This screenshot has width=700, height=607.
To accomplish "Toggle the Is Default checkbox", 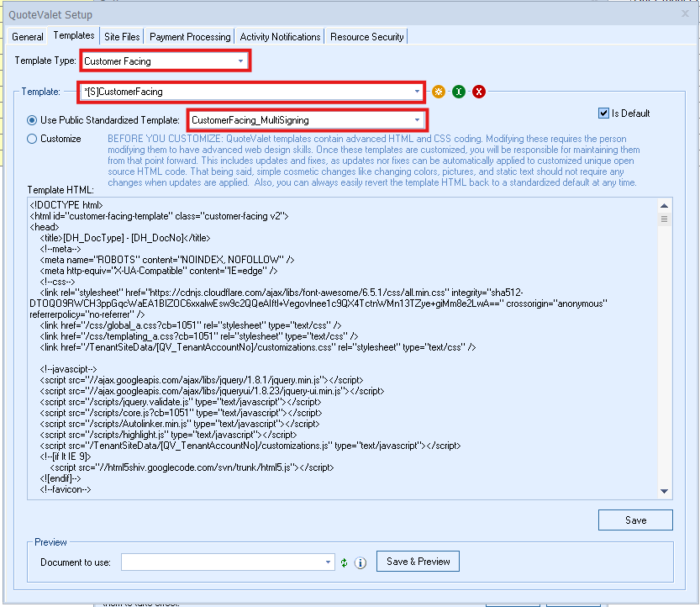I will (603, 113).
